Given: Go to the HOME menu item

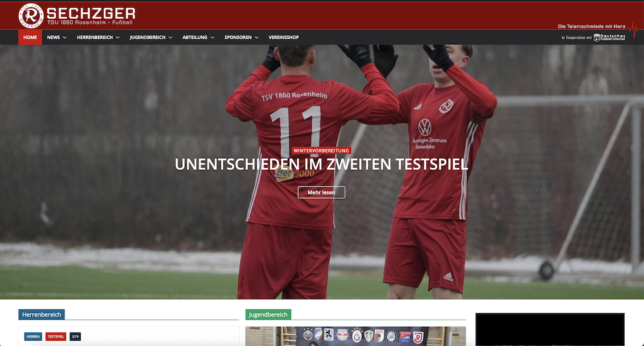Looking at the screenshot, I should click(x=30, y=37).
